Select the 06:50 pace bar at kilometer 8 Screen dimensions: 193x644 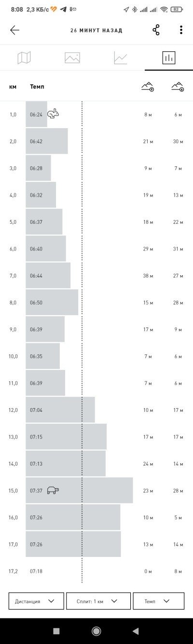(x=52, y=302)
